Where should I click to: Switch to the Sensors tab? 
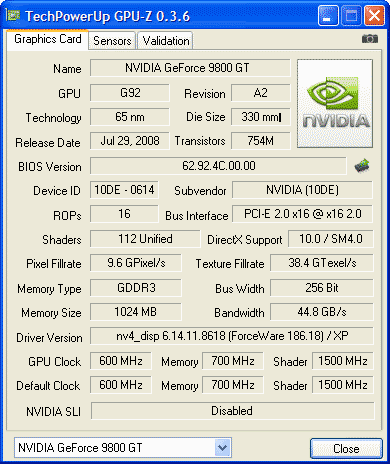coord(112,41)
